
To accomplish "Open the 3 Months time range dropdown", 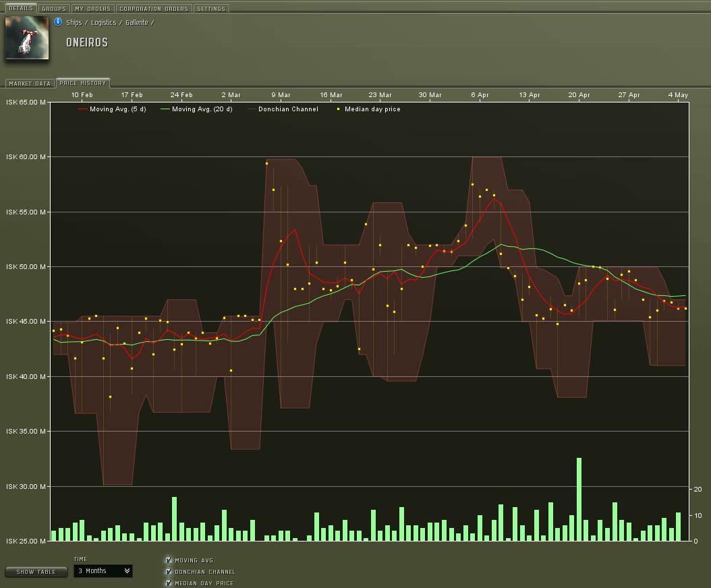I will [103, 571].
